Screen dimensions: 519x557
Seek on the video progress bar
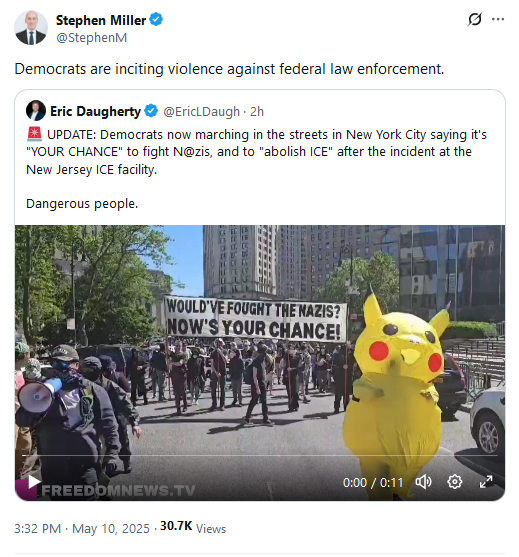pyautogui.click(x=260, y=455)
